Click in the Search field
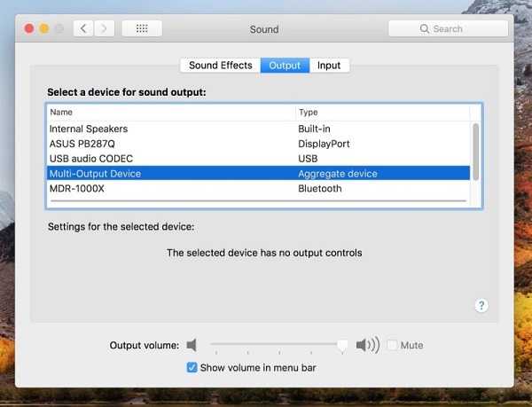Viewport: 532px width, 407px height. click(x=448, y=29)
